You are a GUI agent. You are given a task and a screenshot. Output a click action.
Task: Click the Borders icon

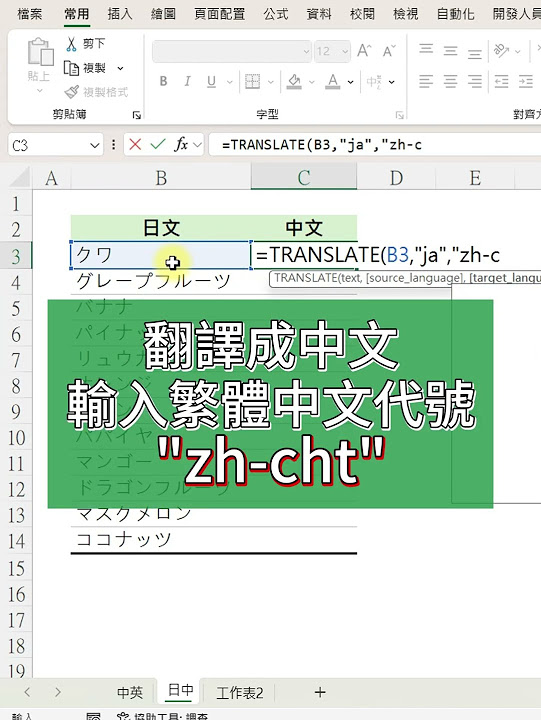pos(252,82)
